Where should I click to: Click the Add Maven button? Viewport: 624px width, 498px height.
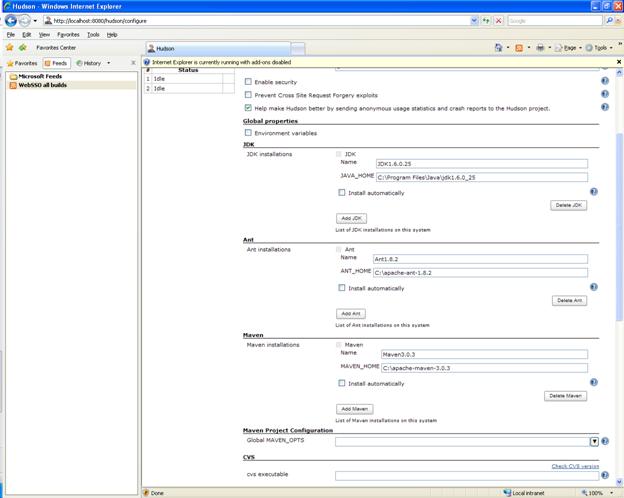(355, 409)
